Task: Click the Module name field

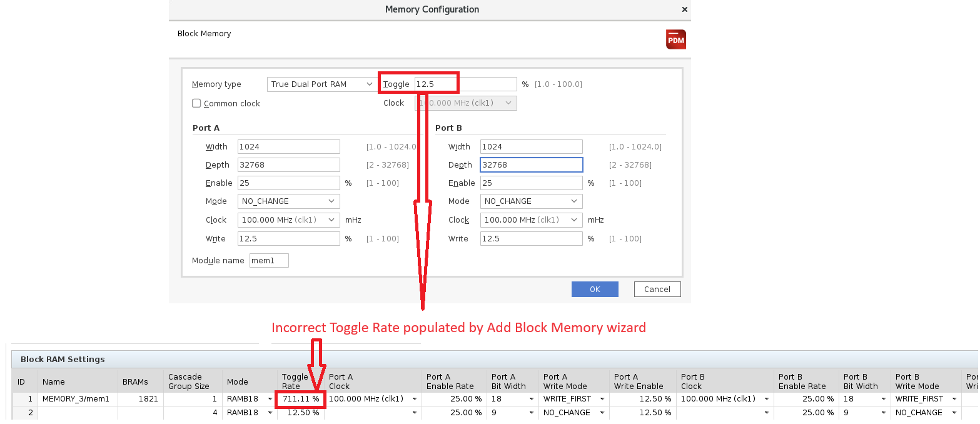Action: (269, 260)
